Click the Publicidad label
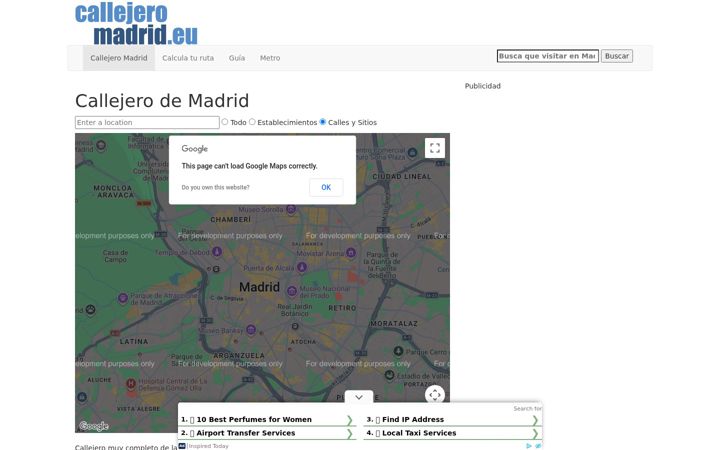This screenshot has width=720, height=450. (x=483, y=86)
